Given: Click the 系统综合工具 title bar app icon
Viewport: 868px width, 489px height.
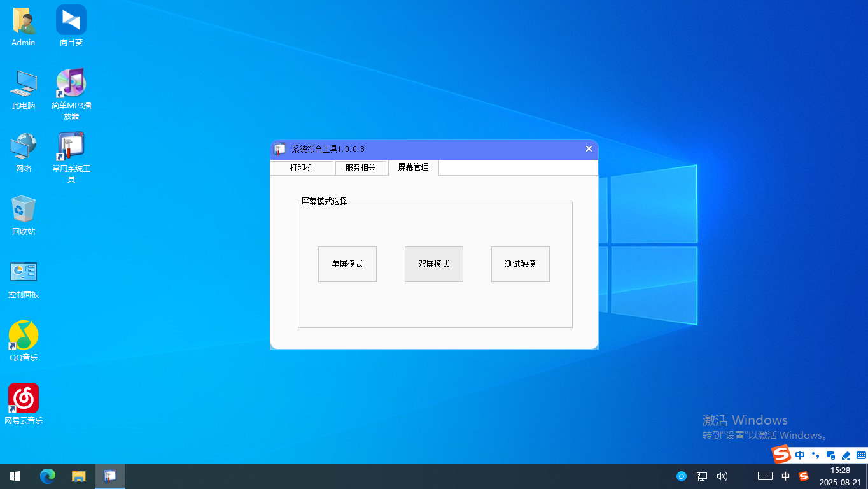Looking at the screenshot, I should click(x=279, y=149).
